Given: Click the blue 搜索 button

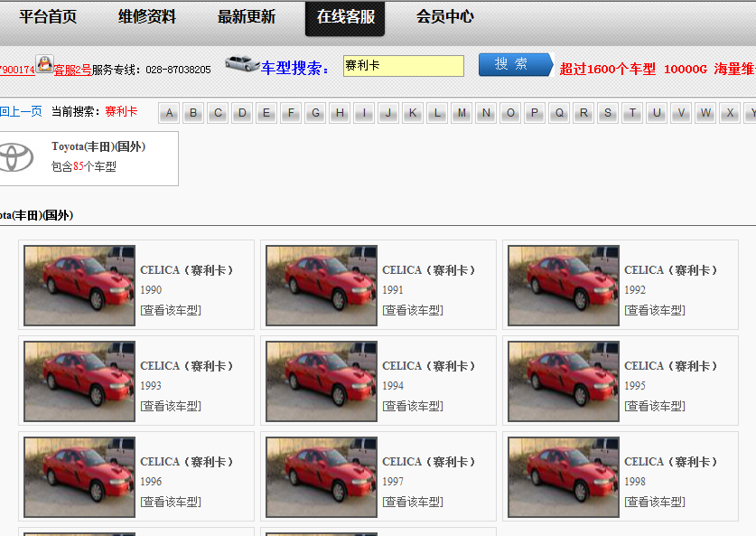Looking at the screenshot, I should 516,65.
